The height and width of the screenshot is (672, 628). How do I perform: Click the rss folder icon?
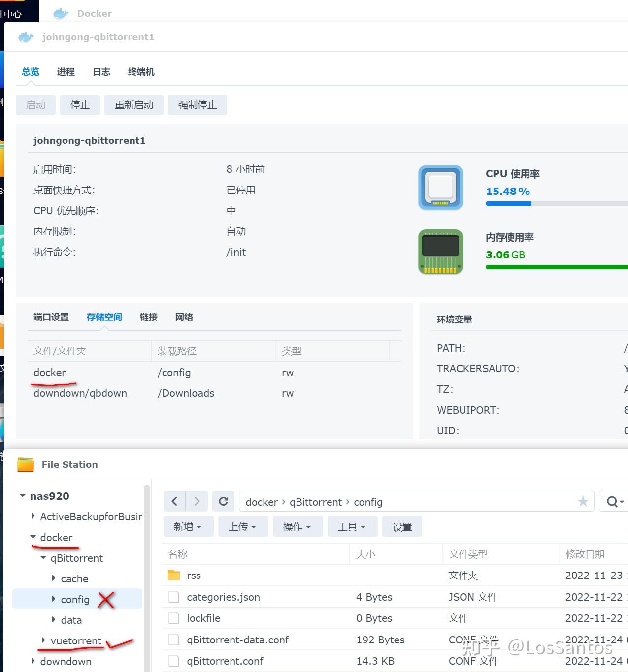174,575
